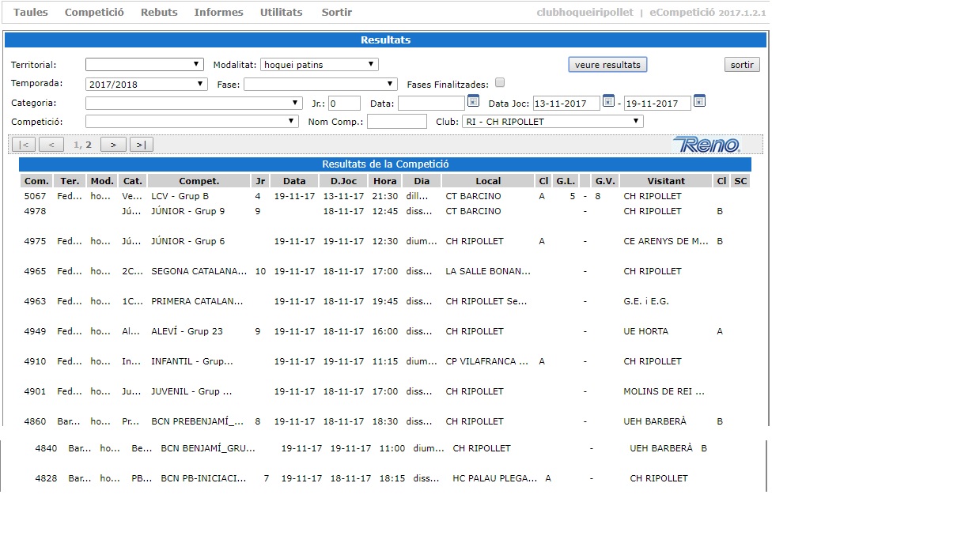This screenshot has width=980, height=551.
Task: Click the SC column header
Action: click(740, 181)
